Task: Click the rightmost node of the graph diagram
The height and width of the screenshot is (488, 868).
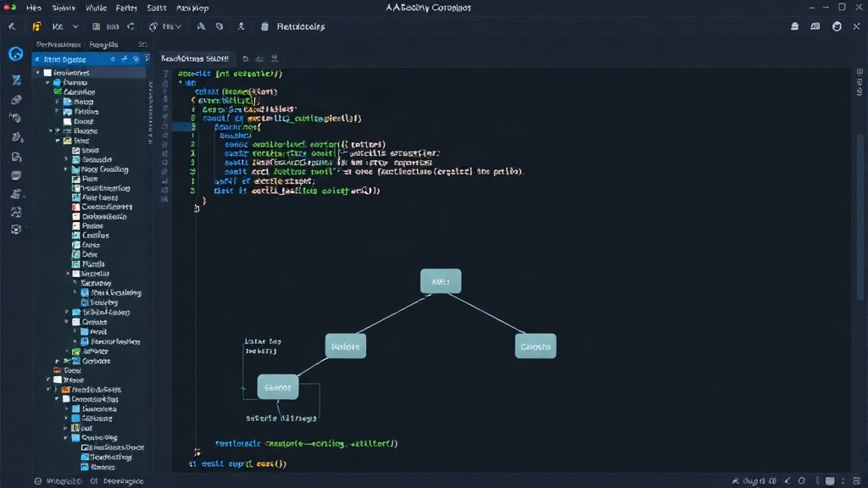Action: pyautogui.click(x=536, y=347)
